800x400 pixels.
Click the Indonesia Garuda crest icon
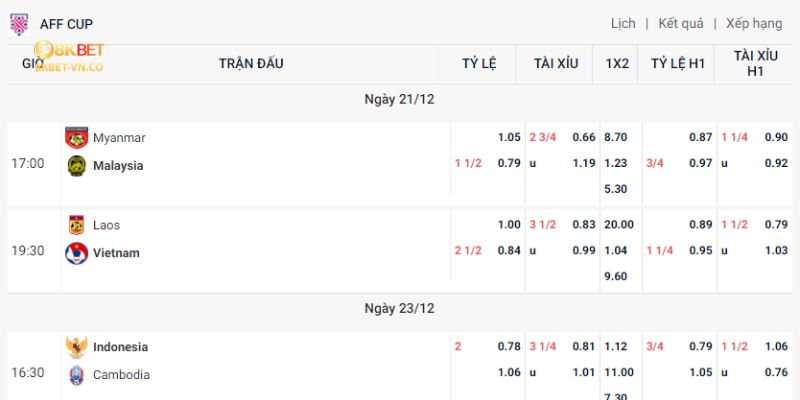tap(76, 347)
